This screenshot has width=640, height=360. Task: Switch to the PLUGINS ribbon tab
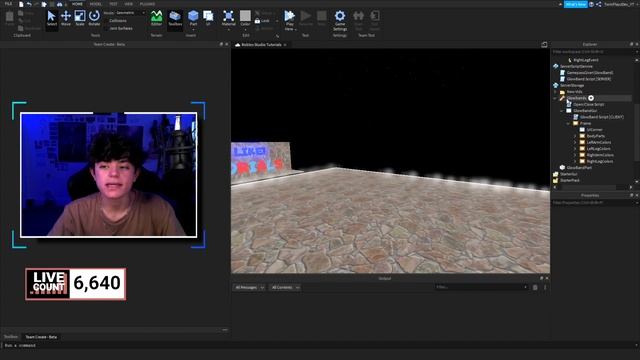point(147,4)
